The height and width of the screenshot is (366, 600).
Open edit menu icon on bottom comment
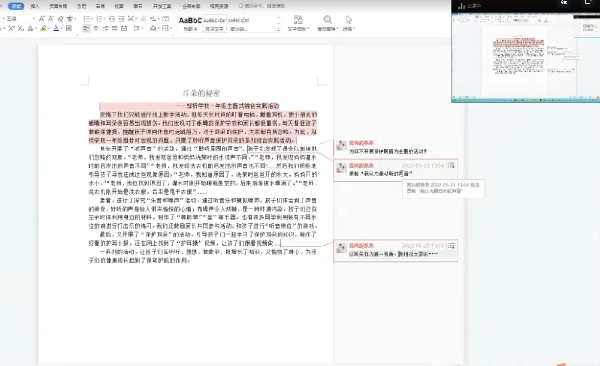(452, 245)
